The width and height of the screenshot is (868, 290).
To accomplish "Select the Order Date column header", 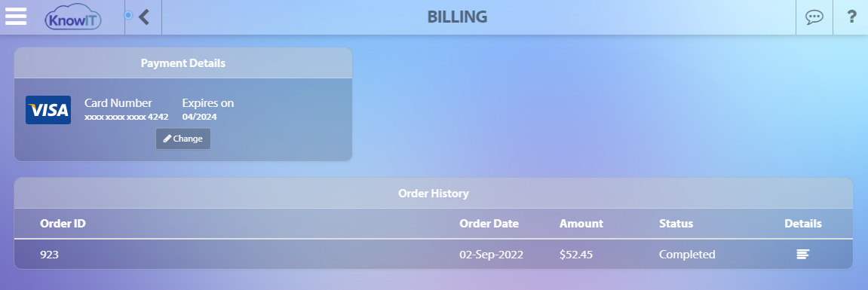I will [x=489, y=224].
